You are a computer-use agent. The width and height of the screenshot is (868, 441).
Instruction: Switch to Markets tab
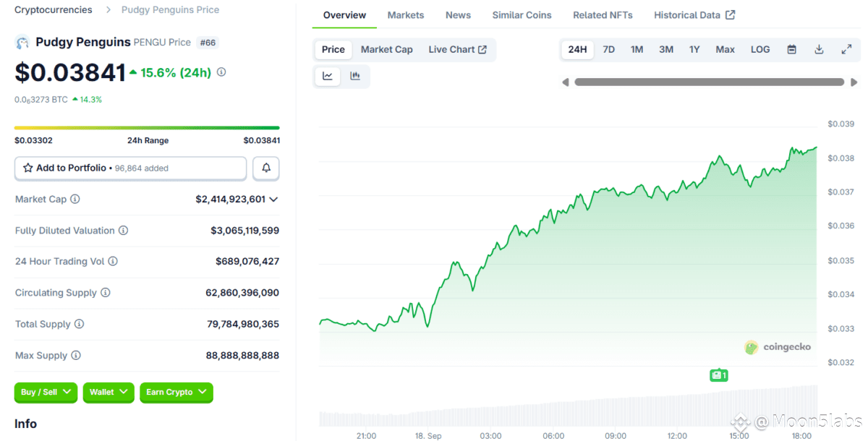(406, 15)
